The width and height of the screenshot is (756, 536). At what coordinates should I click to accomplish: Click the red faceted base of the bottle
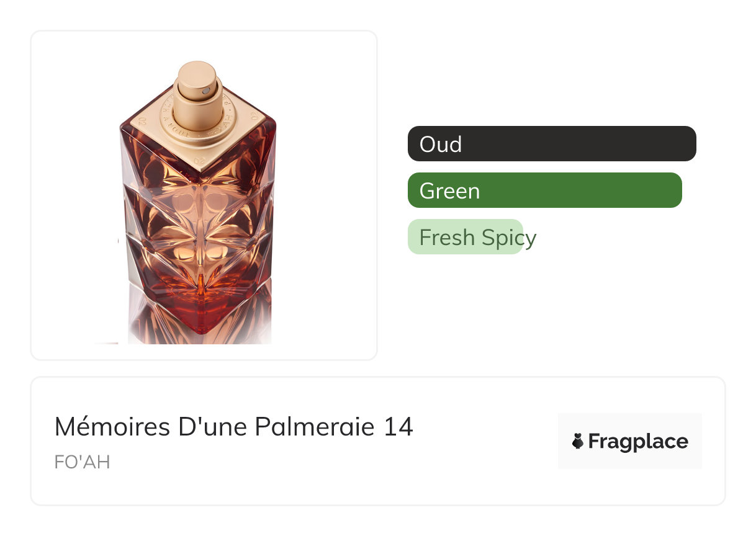(x=199, y=304)
